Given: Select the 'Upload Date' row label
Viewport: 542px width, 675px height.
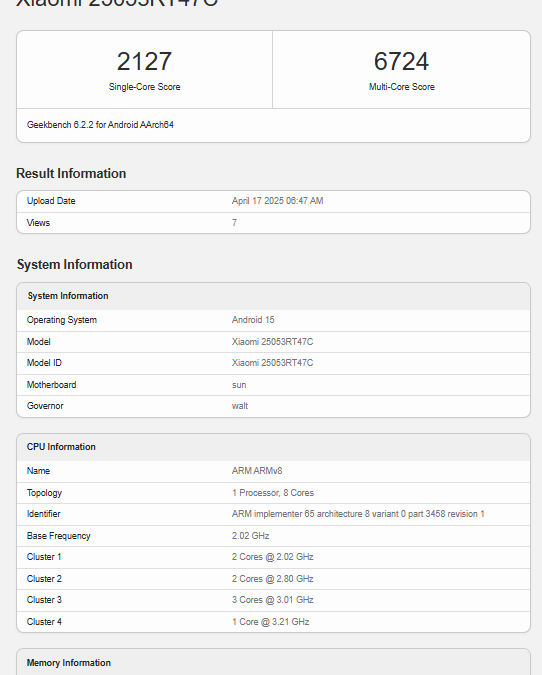Looking at the screenshot, I should pos(51,201).
